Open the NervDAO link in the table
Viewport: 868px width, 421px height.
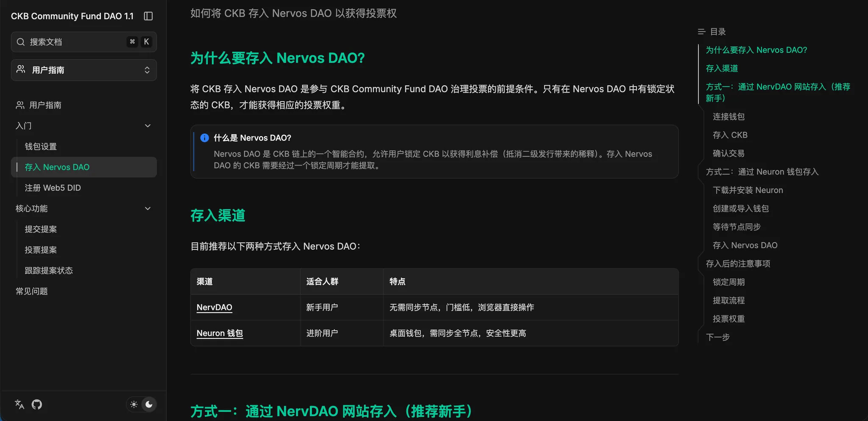tap(214, 307)
